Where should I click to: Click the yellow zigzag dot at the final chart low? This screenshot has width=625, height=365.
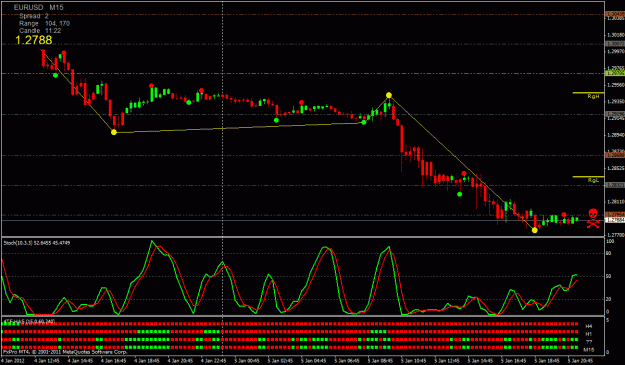point(535,230)
